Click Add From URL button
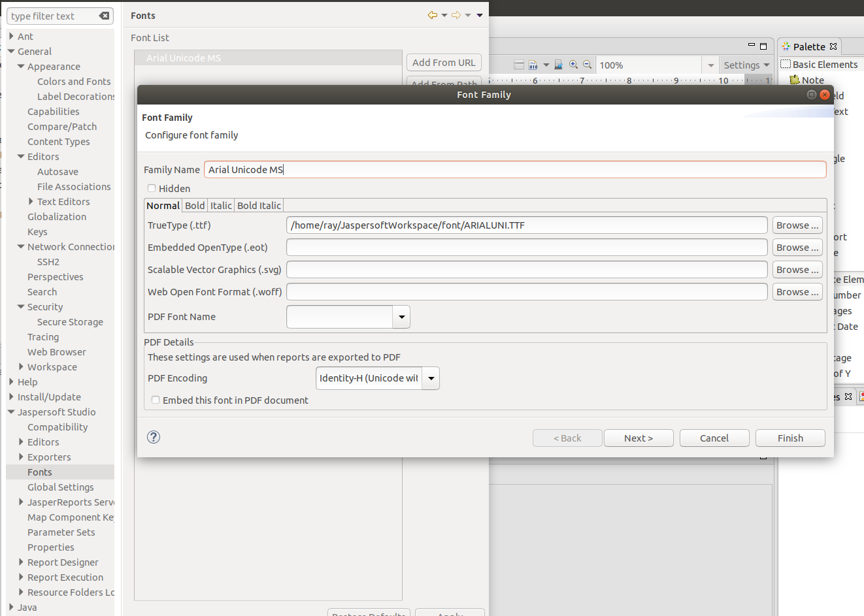This screenshot has width=864, height=616. [x=444, y=62]
